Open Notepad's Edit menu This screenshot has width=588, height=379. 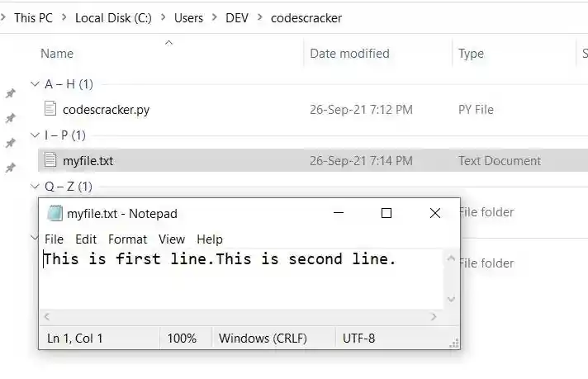coord(86,239)
